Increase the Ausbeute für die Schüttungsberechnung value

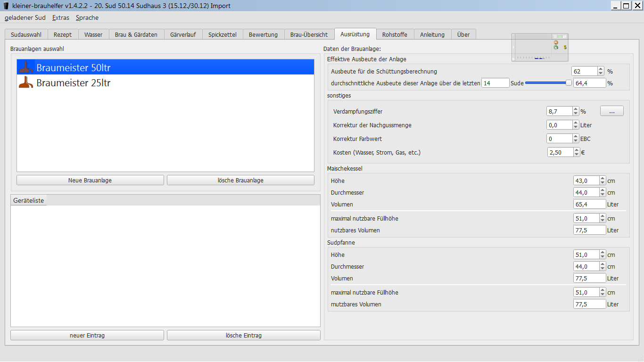pyautogui.click(x=601, y=69)
